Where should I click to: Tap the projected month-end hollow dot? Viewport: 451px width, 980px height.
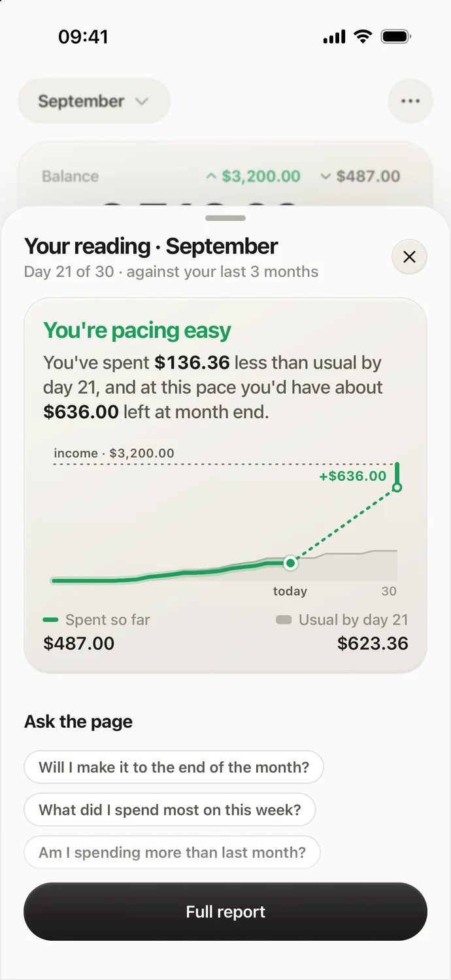[x=397, y=487]
